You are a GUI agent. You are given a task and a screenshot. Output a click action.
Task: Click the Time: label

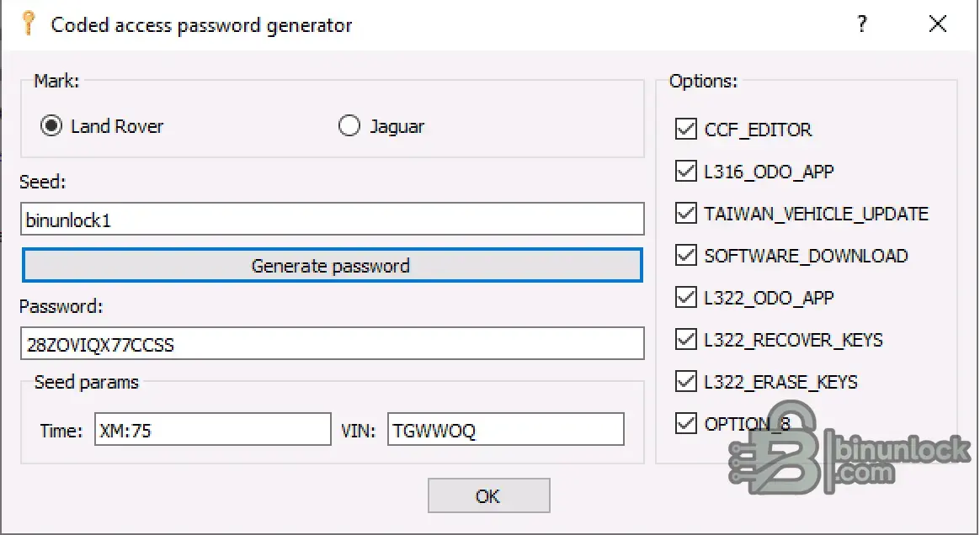tap(61, 431)
